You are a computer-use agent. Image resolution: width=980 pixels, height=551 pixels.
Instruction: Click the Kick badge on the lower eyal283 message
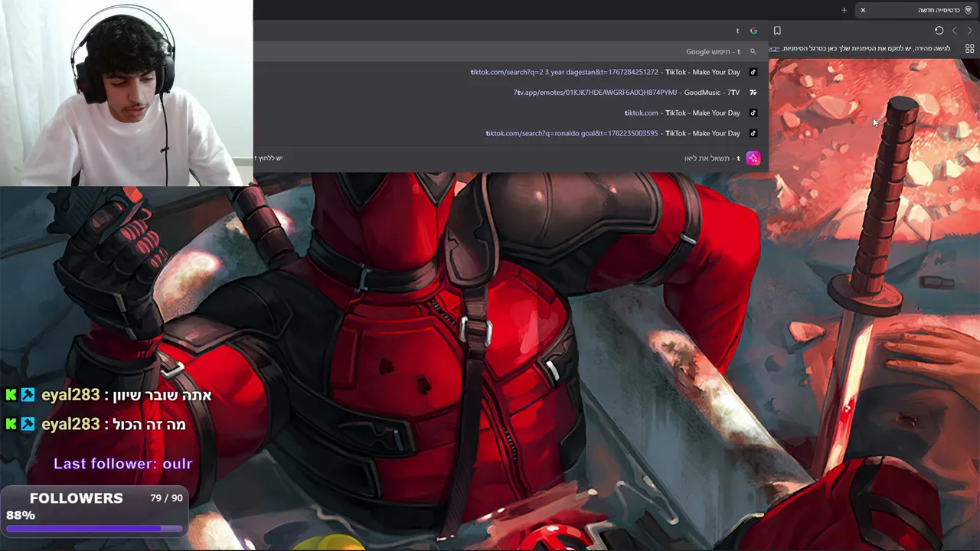point(11,424)
